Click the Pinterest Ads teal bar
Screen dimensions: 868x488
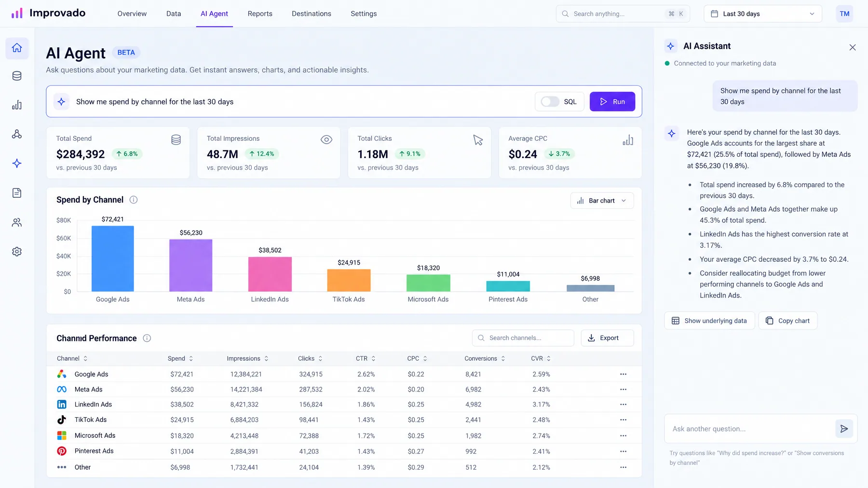pos(508,286)
